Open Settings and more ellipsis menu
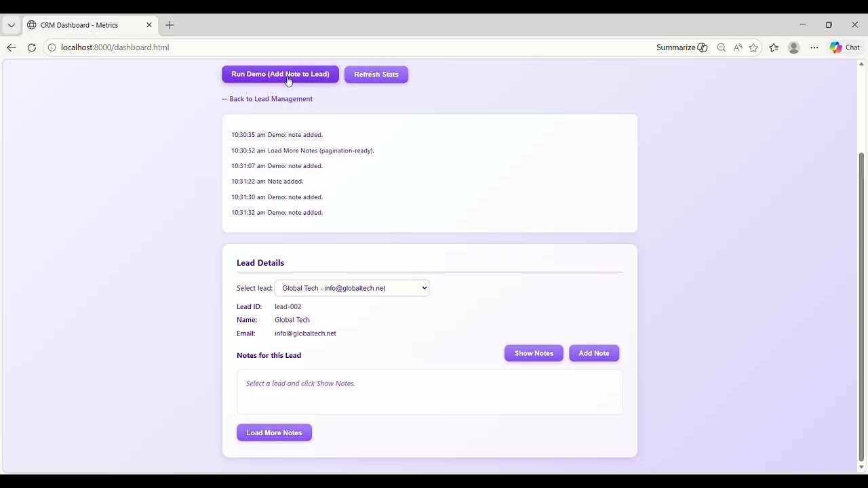 [x=814, y=47]
